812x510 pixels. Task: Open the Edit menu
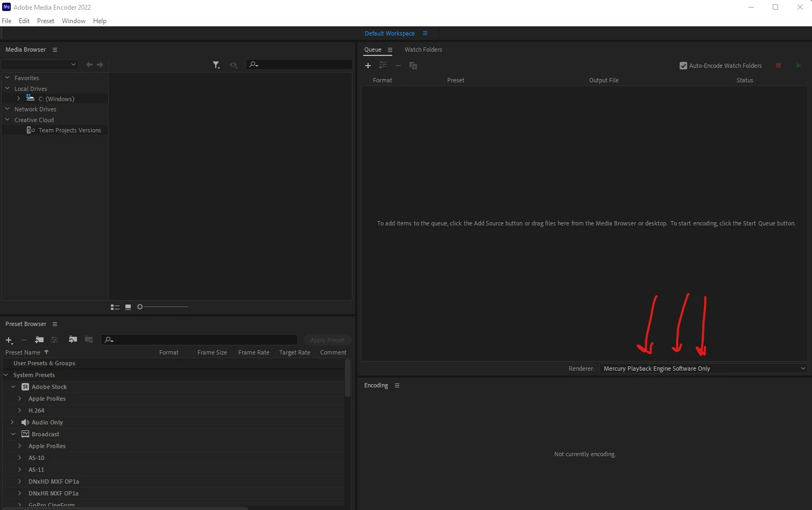[x=24, y=21]
